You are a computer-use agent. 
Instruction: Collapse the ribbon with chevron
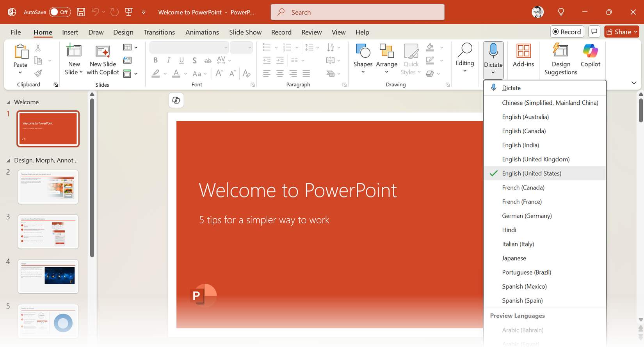[634, 83]
